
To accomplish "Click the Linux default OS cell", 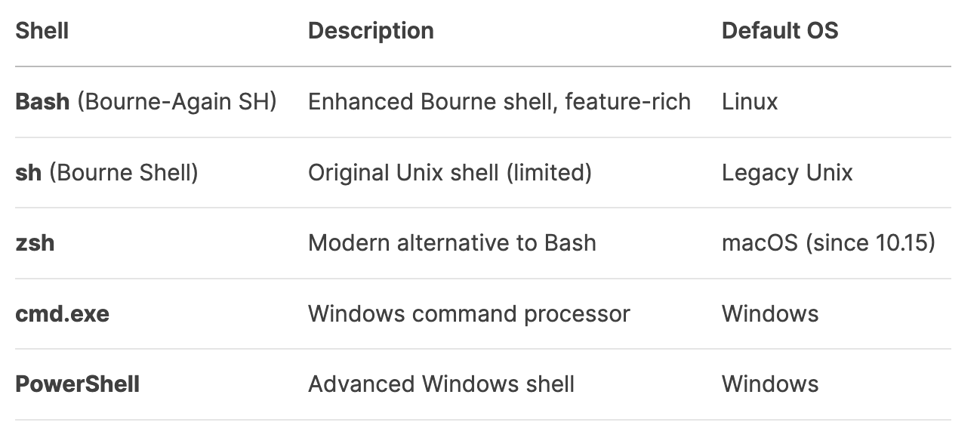I will pos(750,102).
